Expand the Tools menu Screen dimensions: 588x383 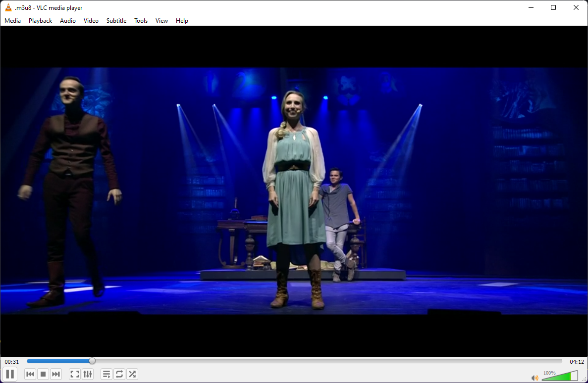pyautogui.click(x=141, y=21)
